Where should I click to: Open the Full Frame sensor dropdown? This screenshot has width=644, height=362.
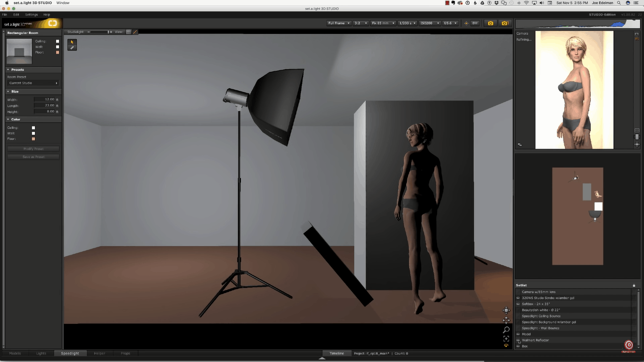(339, 23)
